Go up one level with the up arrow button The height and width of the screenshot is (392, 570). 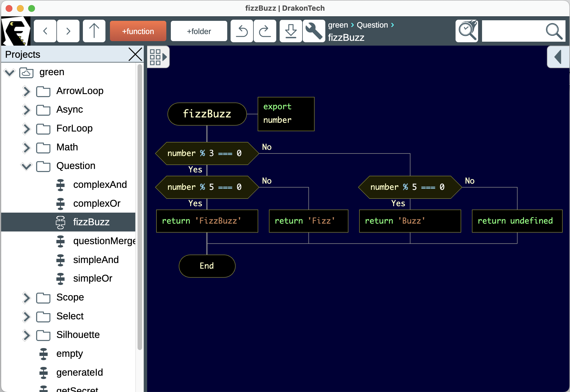pos(94,31)
